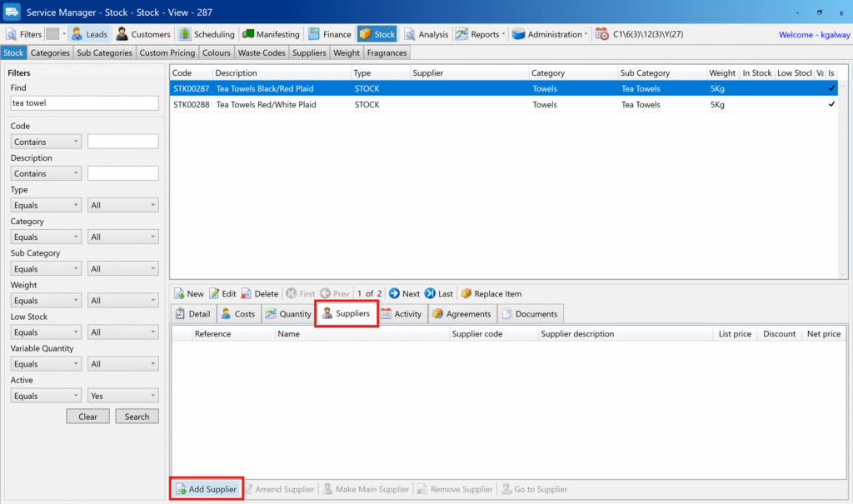Click the Analysis toolbar icon
This screenshot has width=853, height=504.
pos(410,34)
